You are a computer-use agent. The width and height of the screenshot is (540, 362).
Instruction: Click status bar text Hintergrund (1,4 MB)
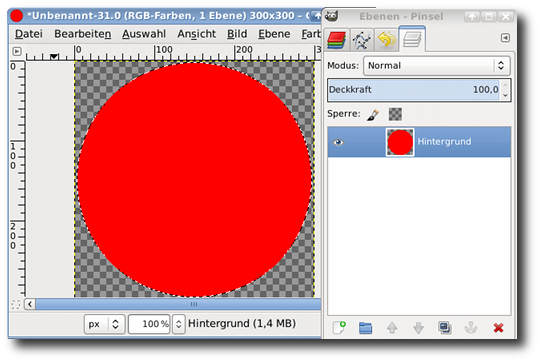tap(242, 324)
